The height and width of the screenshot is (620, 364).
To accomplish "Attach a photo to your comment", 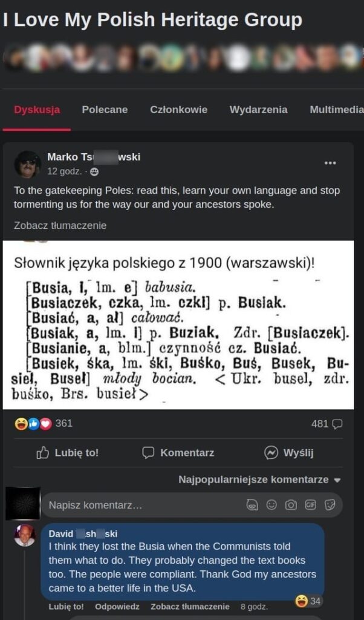I will coord(290,505).
